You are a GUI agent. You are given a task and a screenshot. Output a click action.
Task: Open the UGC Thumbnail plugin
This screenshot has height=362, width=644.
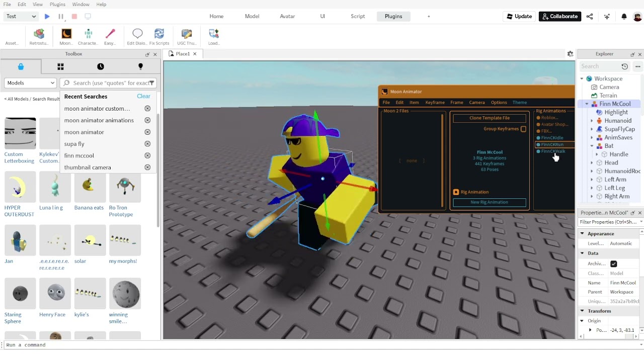pos(187,37)
